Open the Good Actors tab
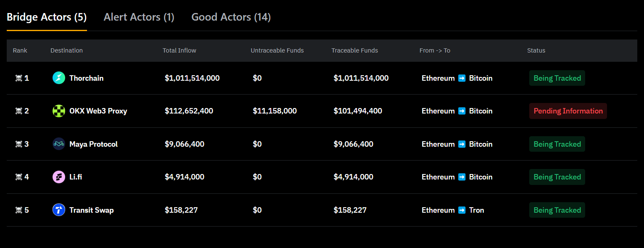Screen dimensions: 644x248 pos(231,17)
